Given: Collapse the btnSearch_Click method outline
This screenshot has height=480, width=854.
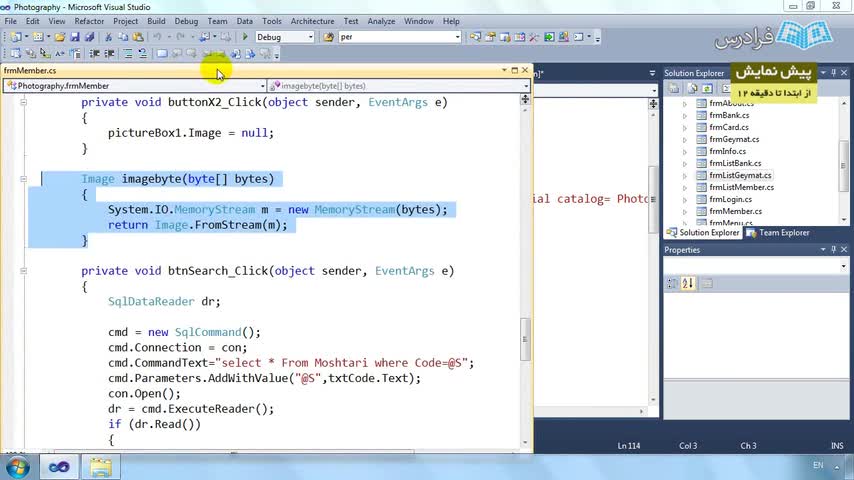Looking at the screenshot, I should (23, 271).
